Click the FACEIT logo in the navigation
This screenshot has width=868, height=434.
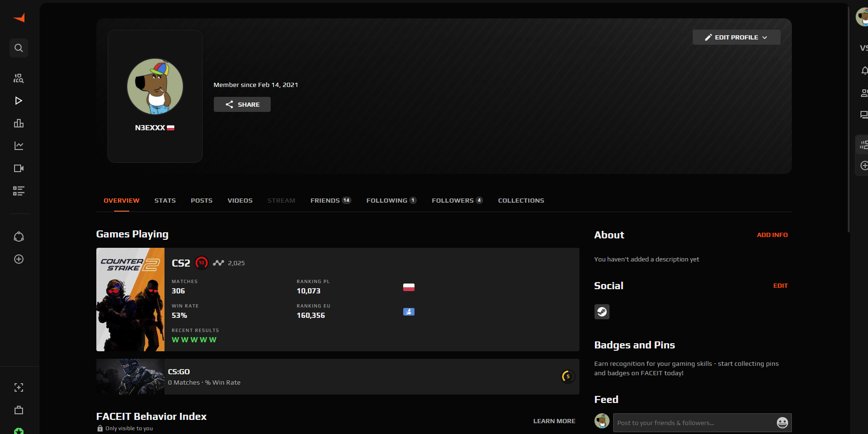point(19,18)
